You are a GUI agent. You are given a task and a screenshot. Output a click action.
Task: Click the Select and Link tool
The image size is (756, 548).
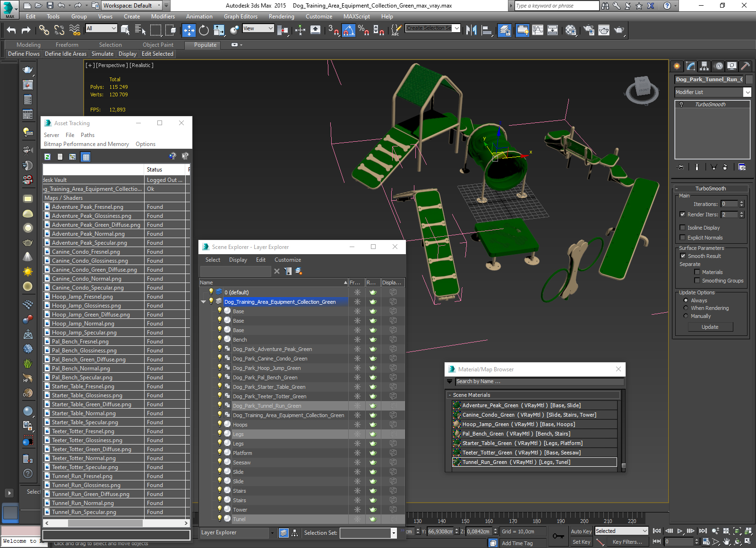pyautogui.click(x=44, y=30)
